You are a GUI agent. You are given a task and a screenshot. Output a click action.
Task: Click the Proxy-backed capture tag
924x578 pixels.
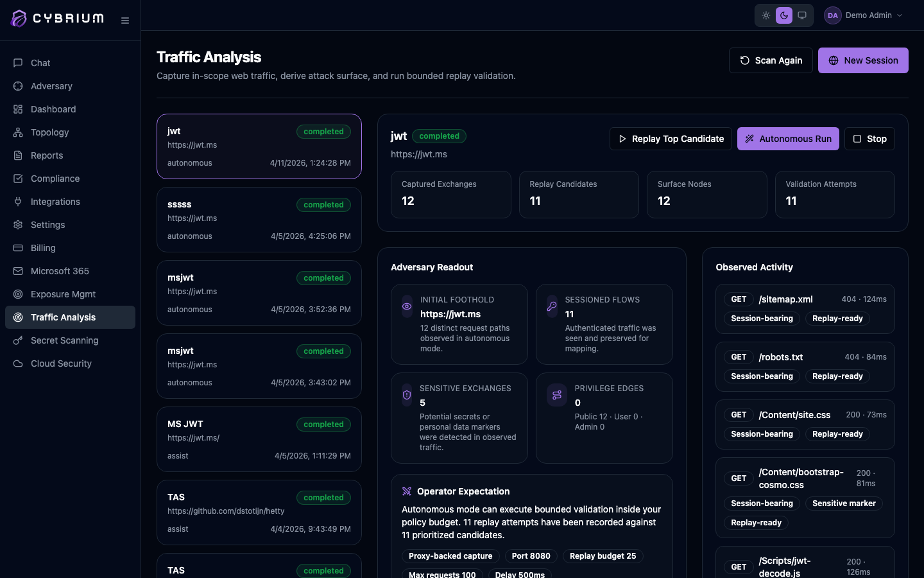tap(450, 556)
